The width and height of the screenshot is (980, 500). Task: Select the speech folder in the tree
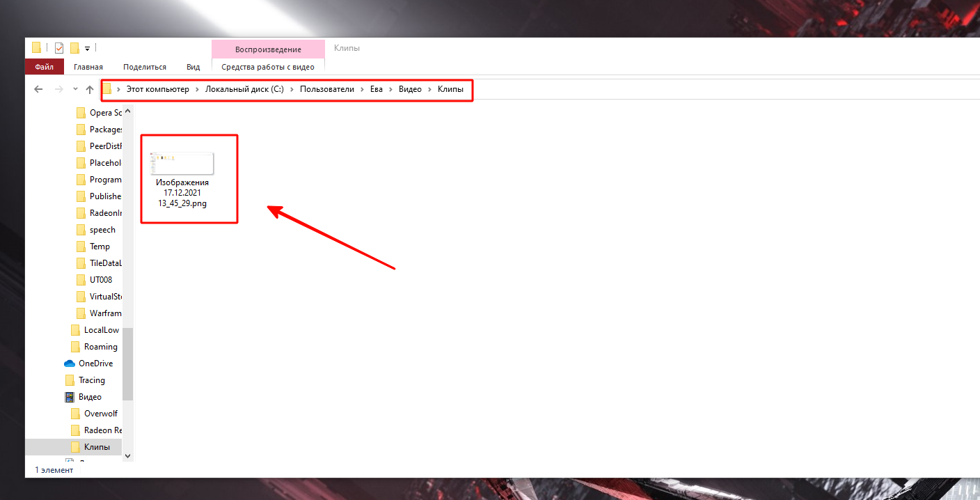[96, 230]
